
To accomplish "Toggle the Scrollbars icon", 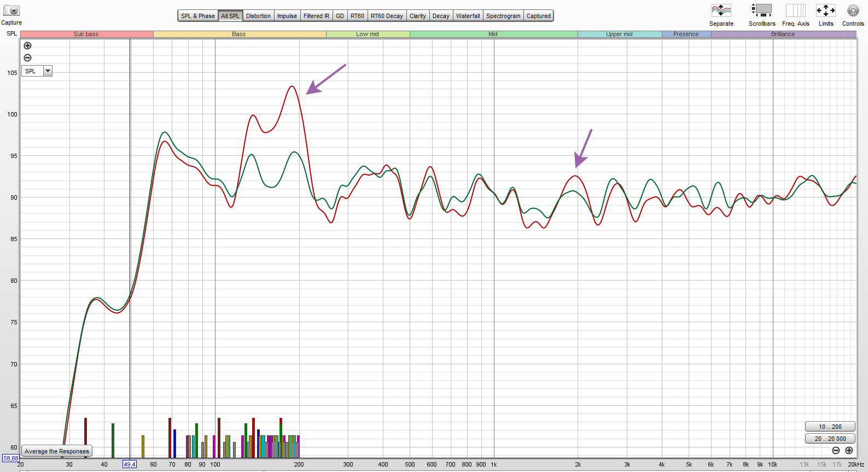I will coord(761,10).
